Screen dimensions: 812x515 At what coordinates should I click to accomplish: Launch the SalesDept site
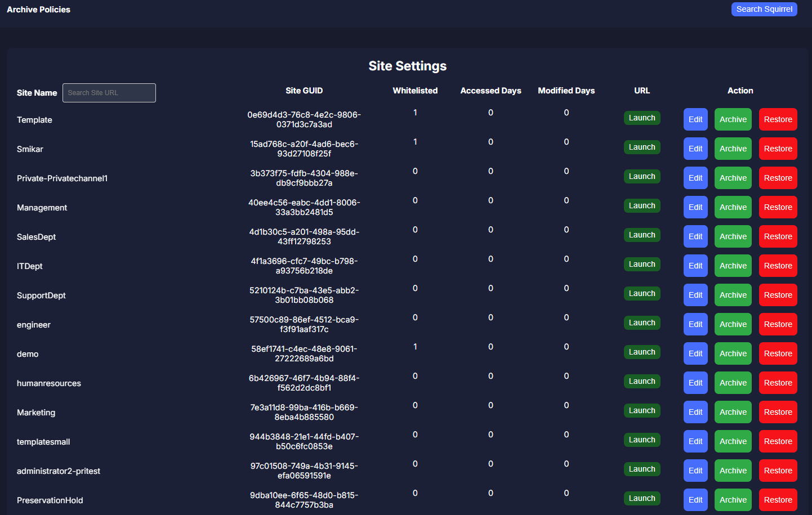click(x=641, y=235)
